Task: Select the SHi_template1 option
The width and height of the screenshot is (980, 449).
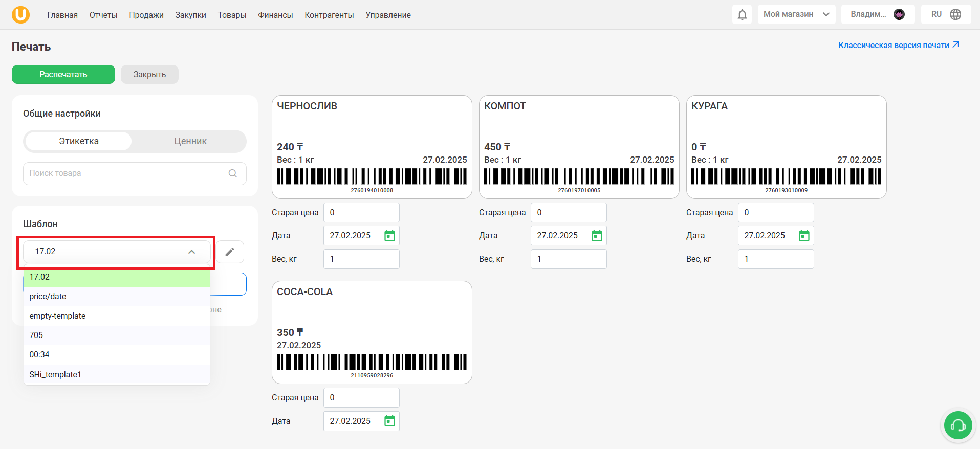Action: pyautogui.click(x=117, y=375)
